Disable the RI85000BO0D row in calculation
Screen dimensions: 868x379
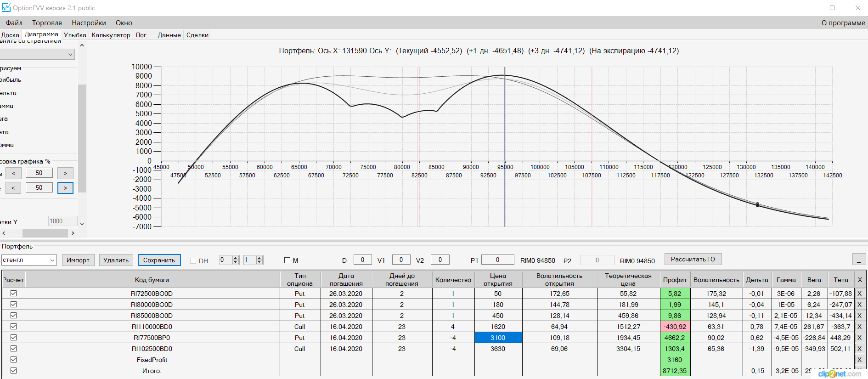13,316
